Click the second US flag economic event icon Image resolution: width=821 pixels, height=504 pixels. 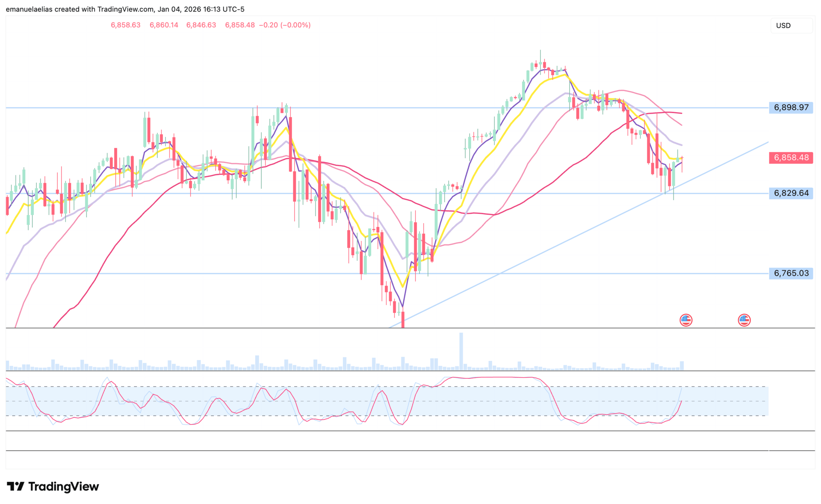pyautogui.click(x=744, y=320)
